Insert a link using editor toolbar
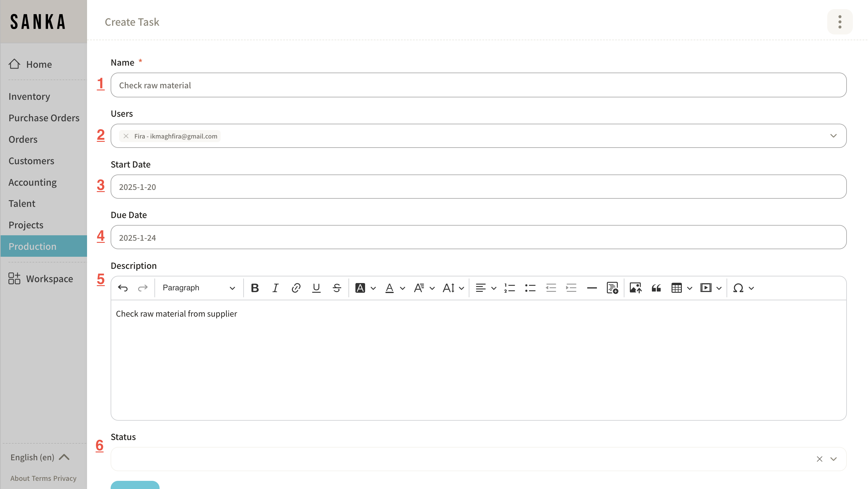 click(296, 288)
